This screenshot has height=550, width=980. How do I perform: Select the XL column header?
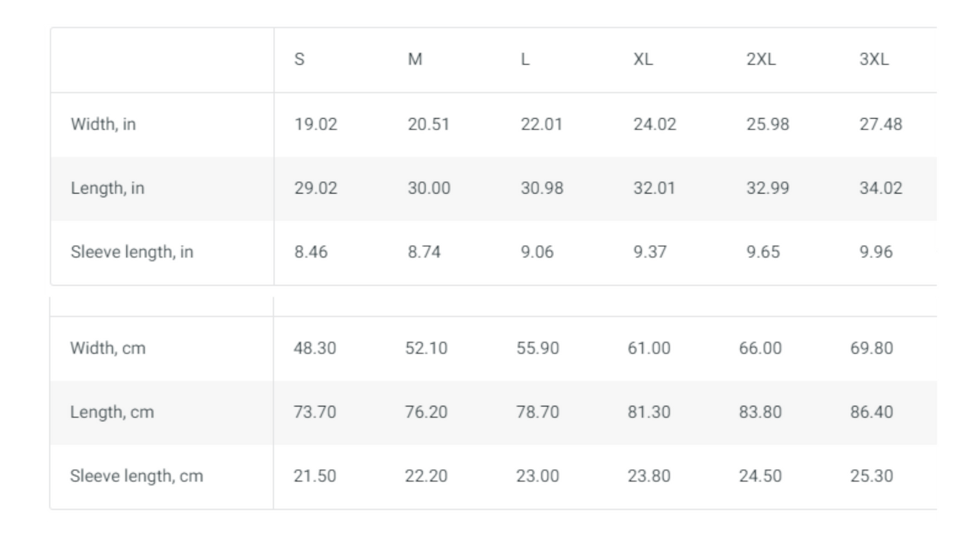tap(643, 59)
